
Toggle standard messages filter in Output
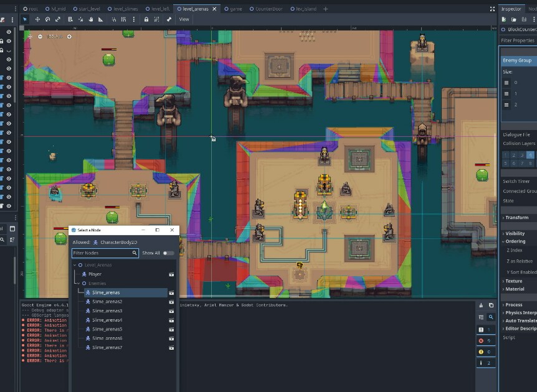click(486, 330)
